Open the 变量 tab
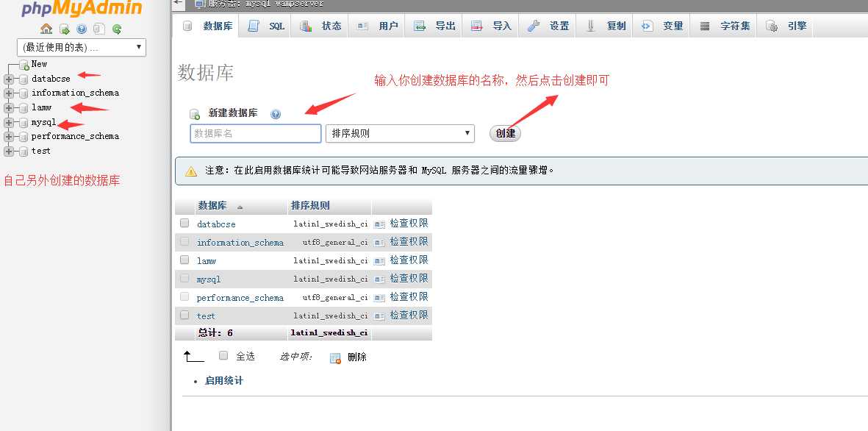Screen dimensions: 868x431 point(662,26)
